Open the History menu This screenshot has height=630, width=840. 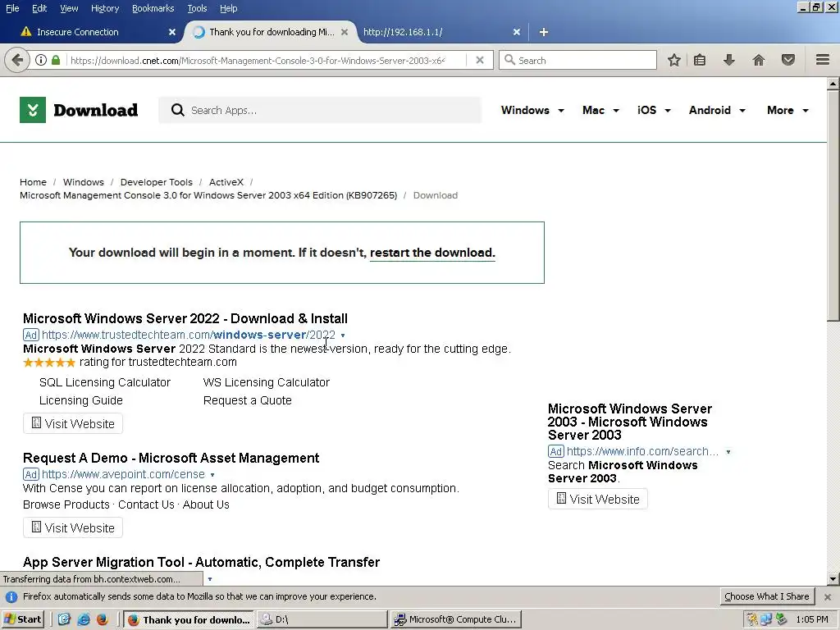pyautogui.click(x=105, y=8)
